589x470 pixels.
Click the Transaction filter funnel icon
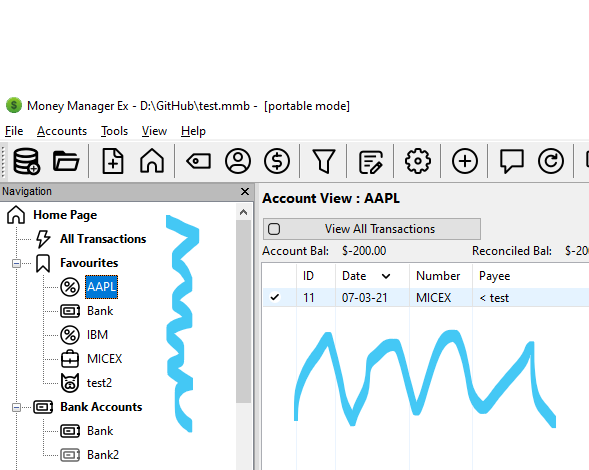[324, 161]
